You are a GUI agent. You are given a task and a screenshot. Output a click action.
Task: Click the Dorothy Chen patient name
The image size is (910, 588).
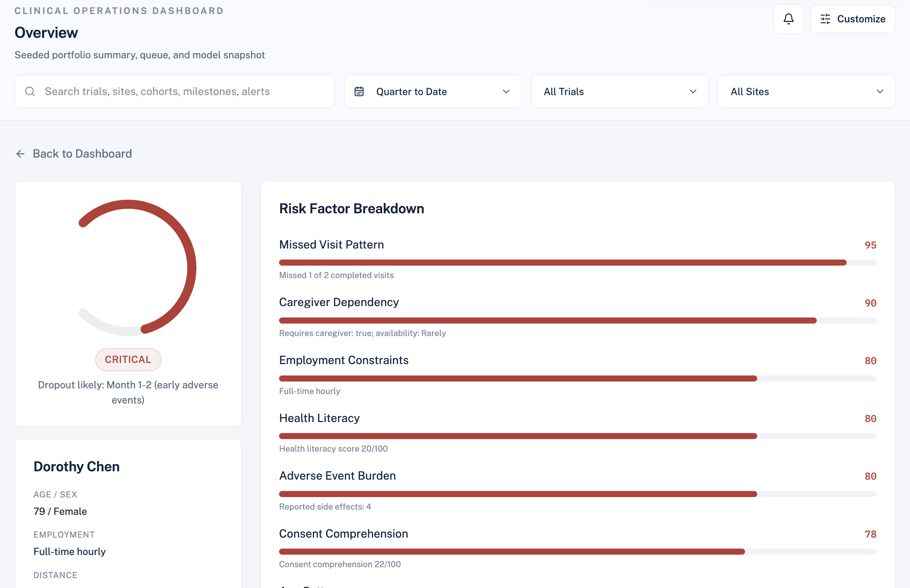[77, 467]
